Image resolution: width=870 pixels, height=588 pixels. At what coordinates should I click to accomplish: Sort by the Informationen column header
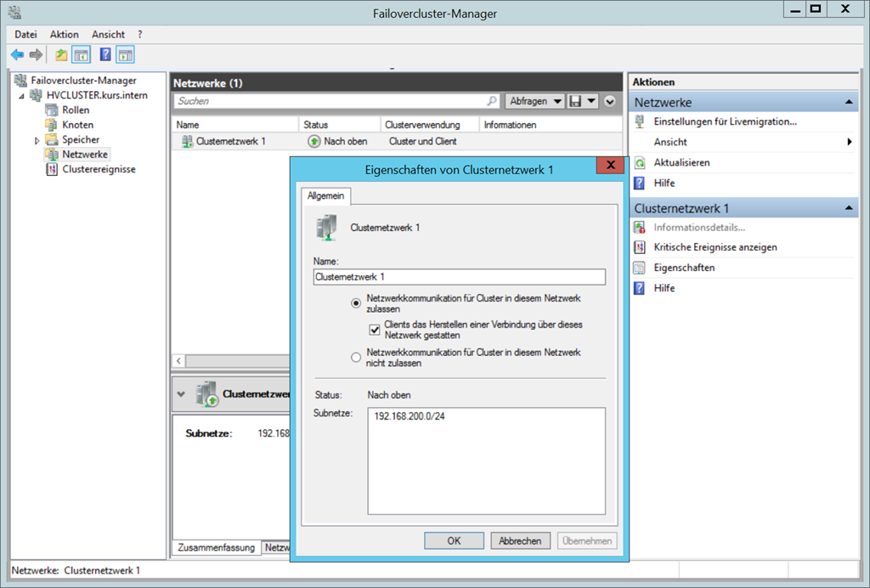pos(551,125)
